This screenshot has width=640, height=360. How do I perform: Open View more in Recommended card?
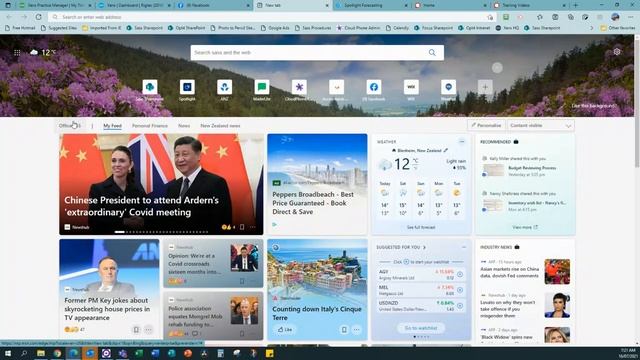[525, 227]
